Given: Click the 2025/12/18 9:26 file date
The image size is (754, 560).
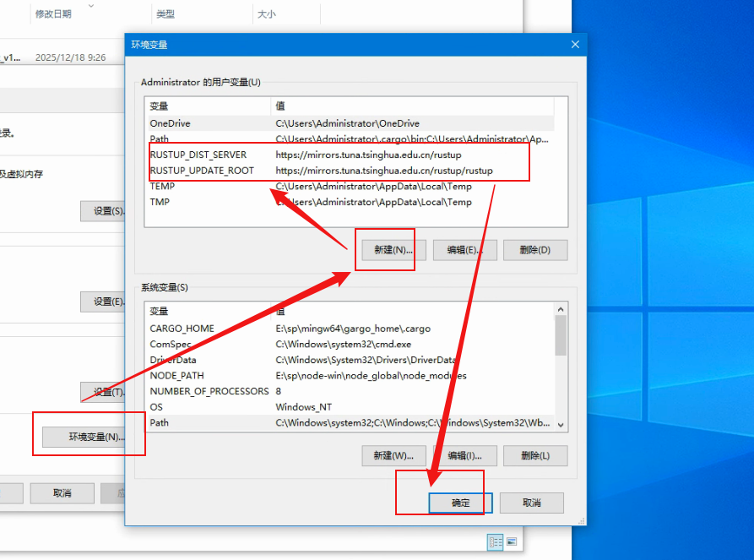Looking at the screenshot, I should click(71, 57).
